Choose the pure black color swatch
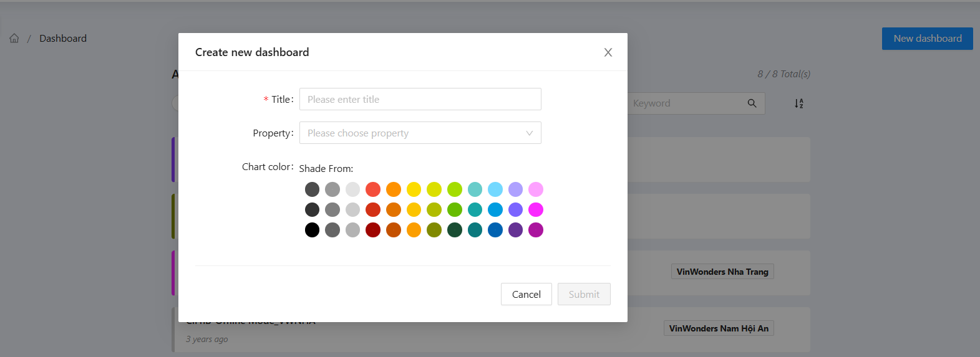The width and height of the screenshot is (980, 357). point(312,230)
